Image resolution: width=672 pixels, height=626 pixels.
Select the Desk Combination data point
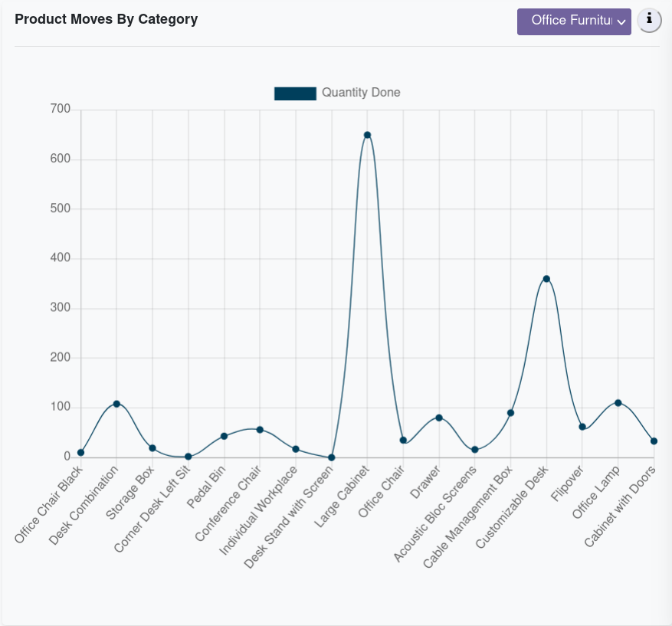click(x=116, y=404)
